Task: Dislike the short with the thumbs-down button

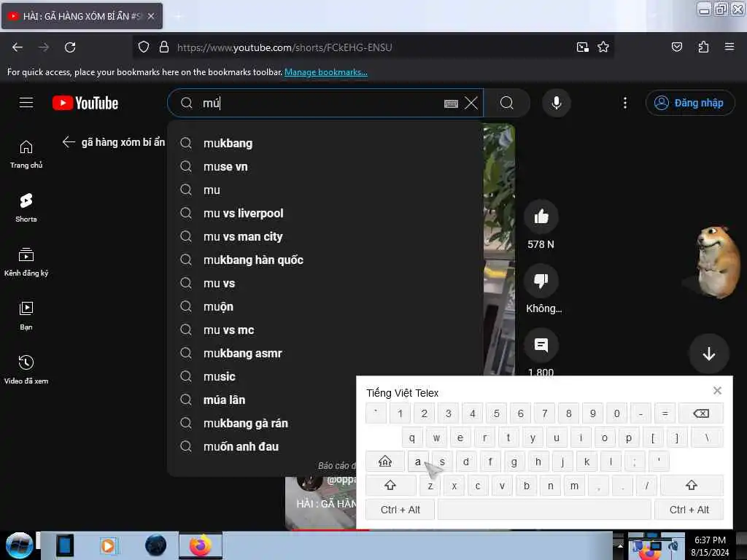Action: click(x=541, y=281)
